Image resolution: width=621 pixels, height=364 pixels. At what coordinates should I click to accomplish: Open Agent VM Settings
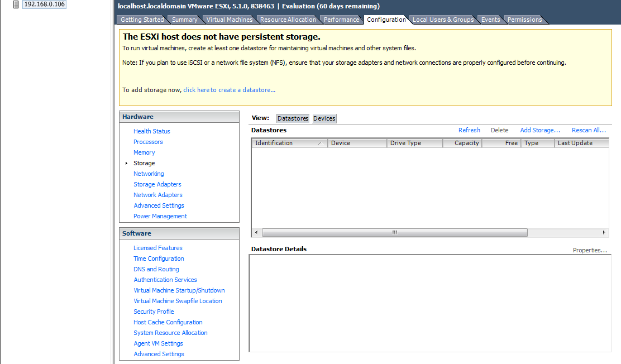pos(158,343)
